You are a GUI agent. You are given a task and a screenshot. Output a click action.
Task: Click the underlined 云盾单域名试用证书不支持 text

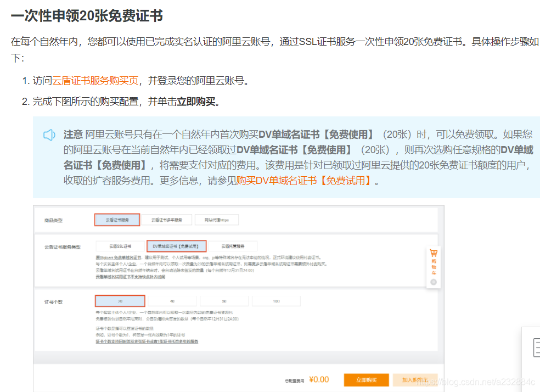(131, 277)
